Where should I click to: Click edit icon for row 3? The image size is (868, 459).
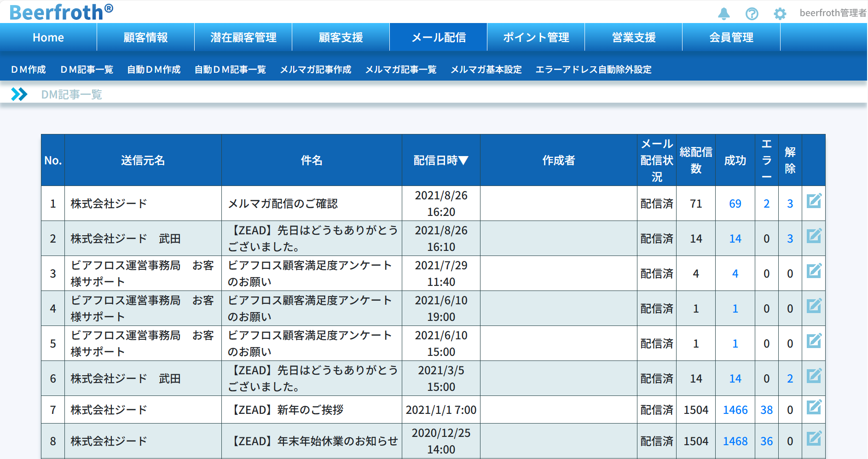pos(813,271)
